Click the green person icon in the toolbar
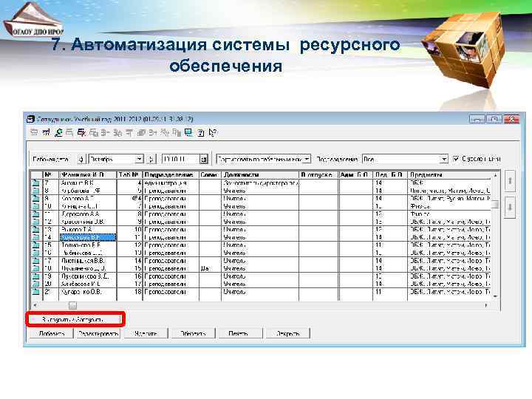This screenshot has height=399, width=532. tap(58, 133)
